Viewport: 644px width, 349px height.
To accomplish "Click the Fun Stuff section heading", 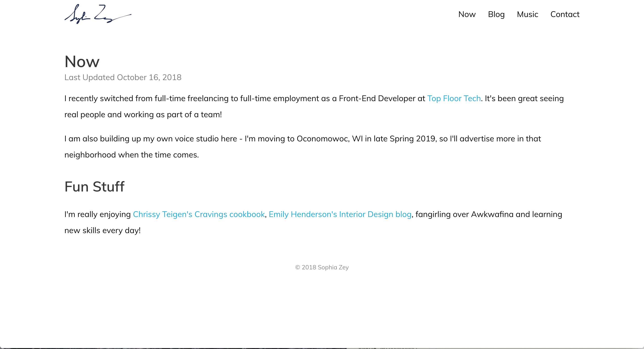I will 94,187.
